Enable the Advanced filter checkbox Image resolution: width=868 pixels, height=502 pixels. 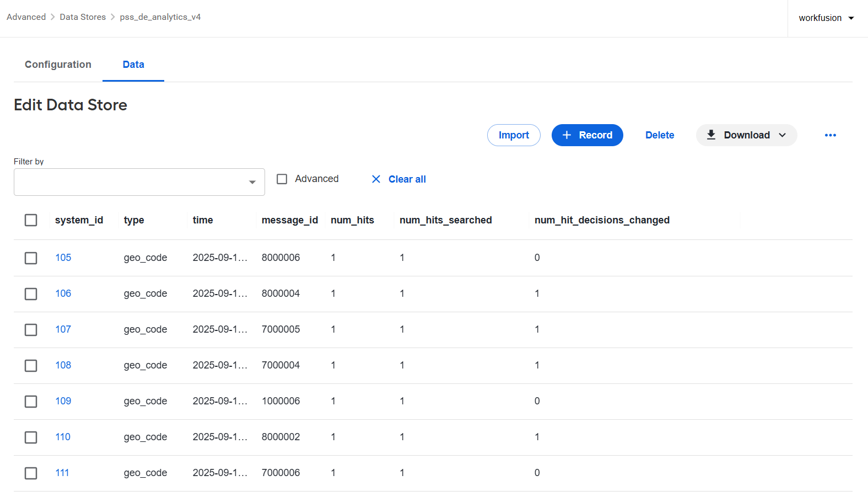[x=282, y=179]
